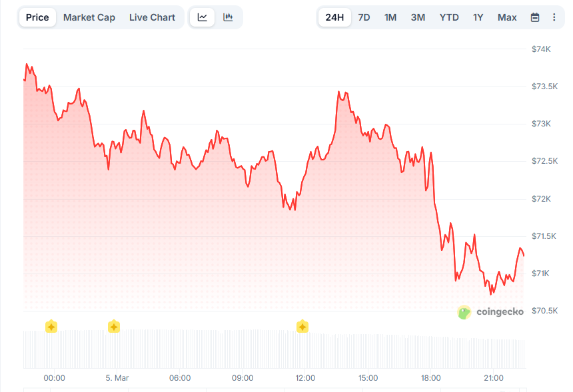This screenshot has width=573, height=392.
Task: Switch the chart to YTD range
Action: [x=449, y=17]
